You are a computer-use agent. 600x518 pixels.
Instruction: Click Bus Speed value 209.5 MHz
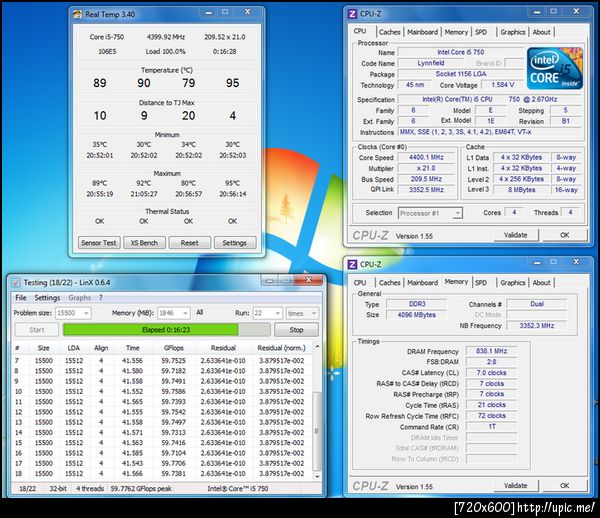pos(426,179)
